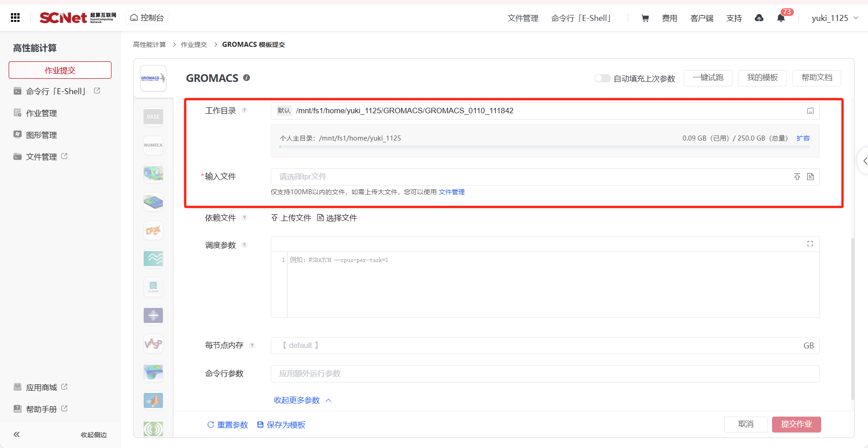Open 文件管理 in sidebar

click(x=40, y=157)
